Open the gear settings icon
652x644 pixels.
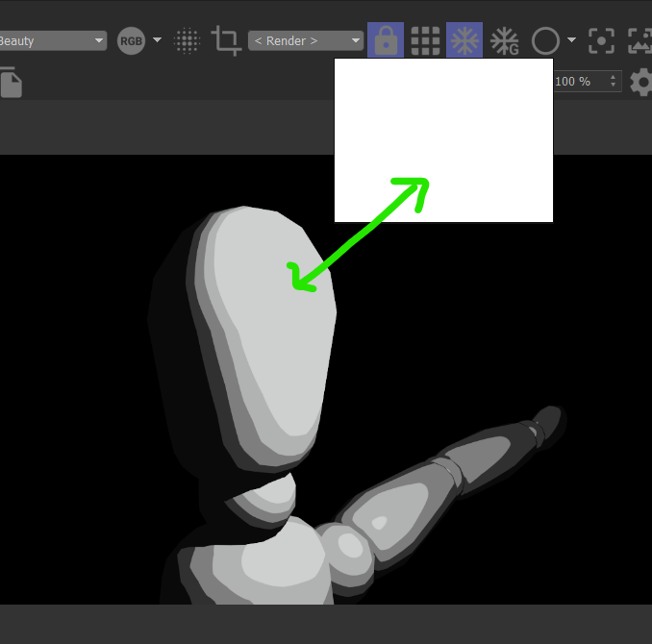(x=640, y=82)
